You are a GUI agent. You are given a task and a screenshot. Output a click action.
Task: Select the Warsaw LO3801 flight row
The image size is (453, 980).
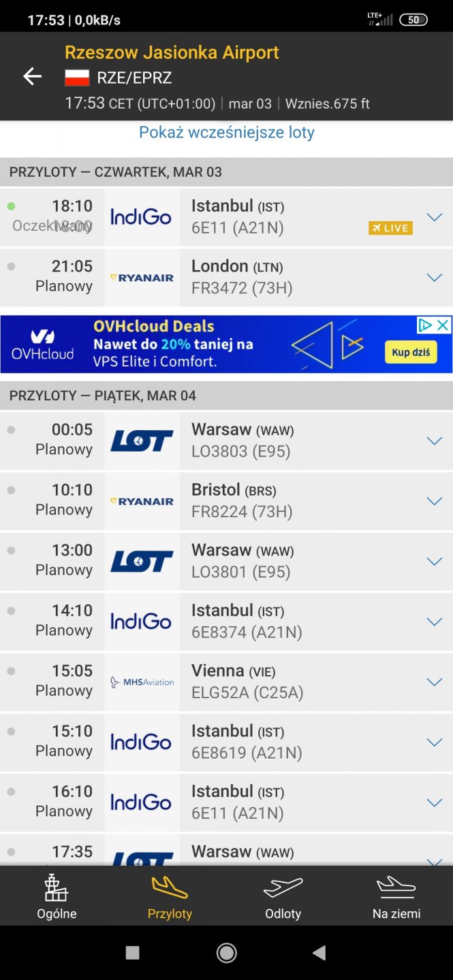272,561
